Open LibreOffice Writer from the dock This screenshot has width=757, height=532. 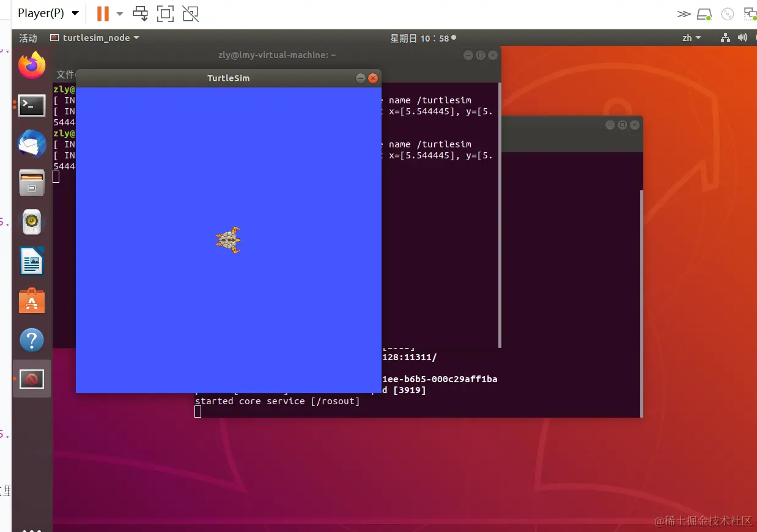point(32,262)
